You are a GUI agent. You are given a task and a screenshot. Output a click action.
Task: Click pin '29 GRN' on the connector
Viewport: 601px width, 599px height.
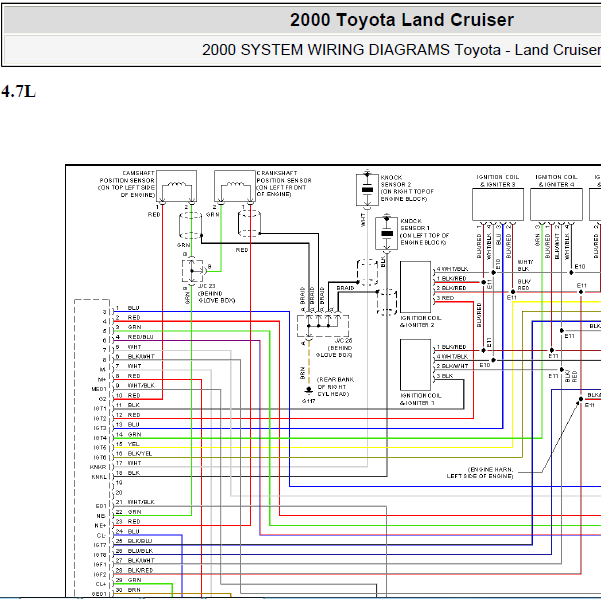(x=128, y=580)
